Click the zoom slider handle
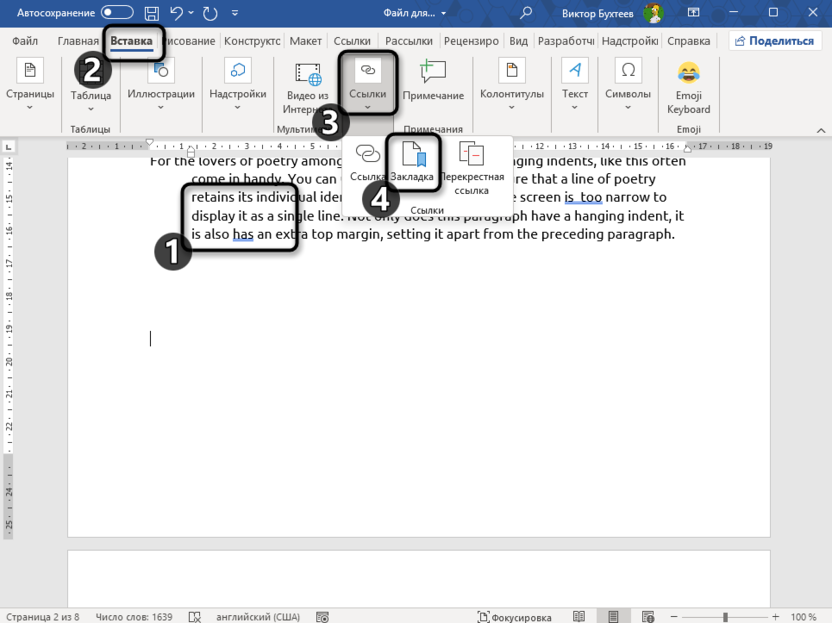 [725, 617]
